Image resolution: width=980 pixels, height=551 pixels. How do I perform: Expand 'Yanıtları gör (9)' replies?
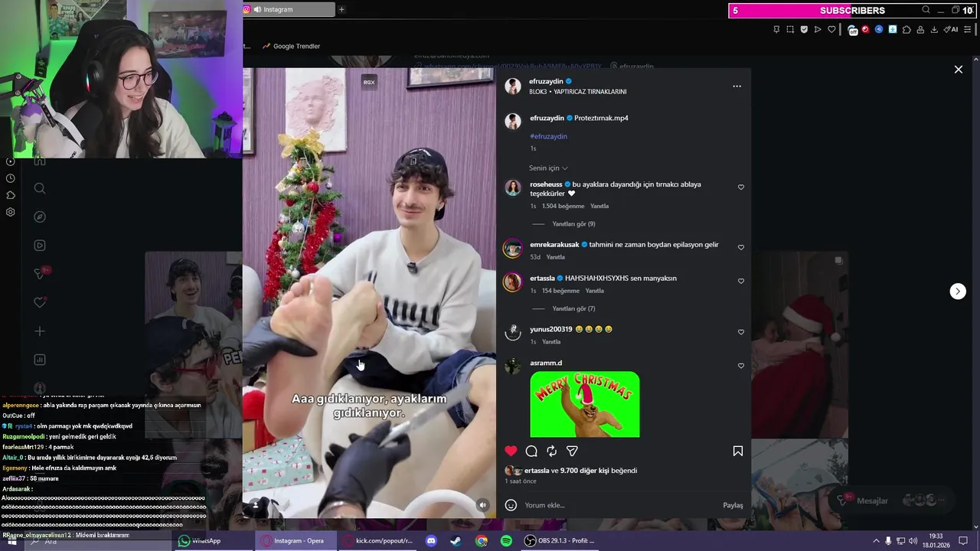(573, 224)
